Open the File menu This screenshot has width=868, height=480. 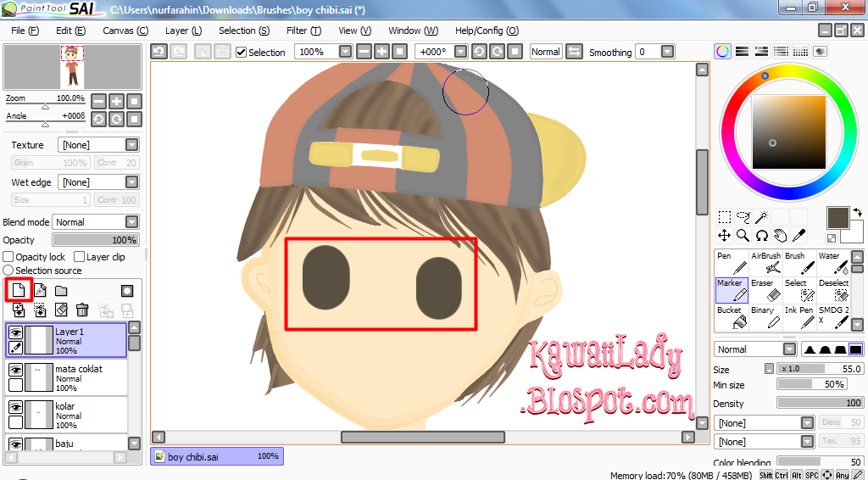tap(25, 31)
